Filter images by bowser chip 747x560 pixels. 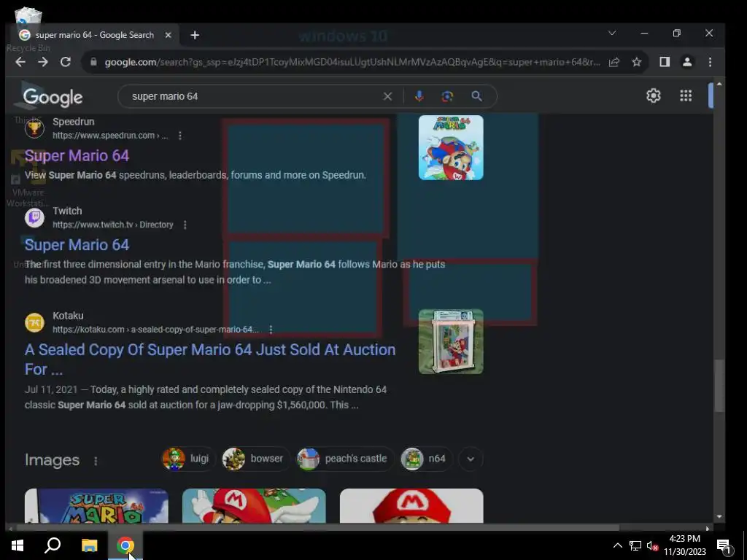click(256, 459)
